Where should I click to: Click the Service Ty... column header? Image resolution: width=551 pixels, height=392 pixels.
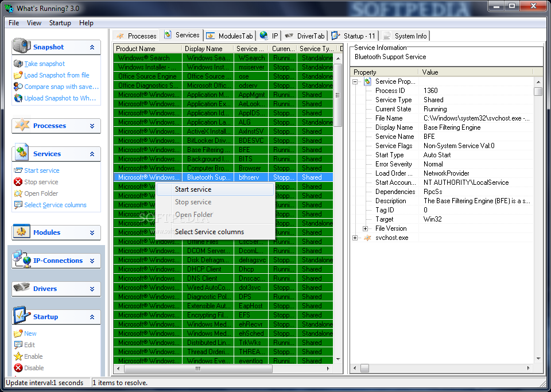(x=317, y=48)
